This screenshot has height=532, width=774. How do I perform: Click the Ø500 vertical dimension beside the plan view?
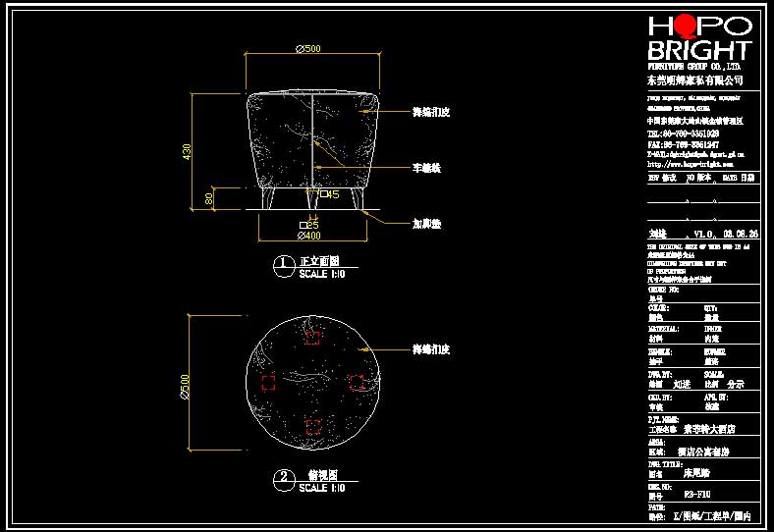(185, 387)
